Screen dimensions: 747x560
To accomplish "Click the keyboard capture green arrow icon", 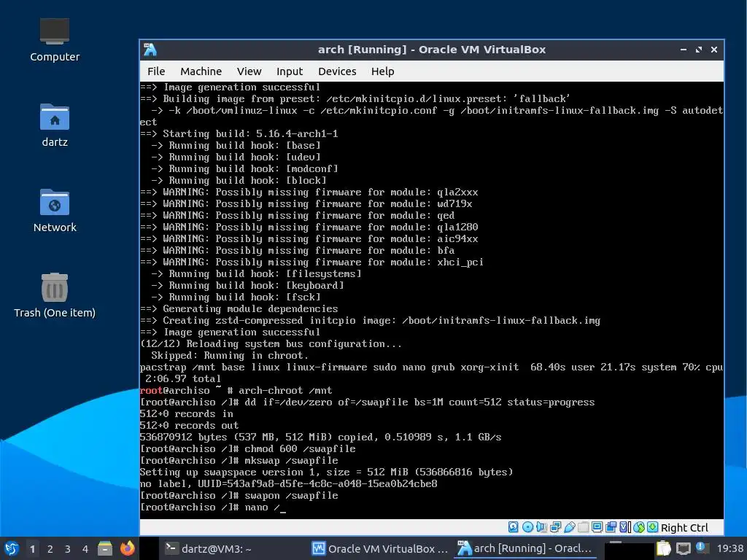I will pyautogui.click(x=653, y=527).
